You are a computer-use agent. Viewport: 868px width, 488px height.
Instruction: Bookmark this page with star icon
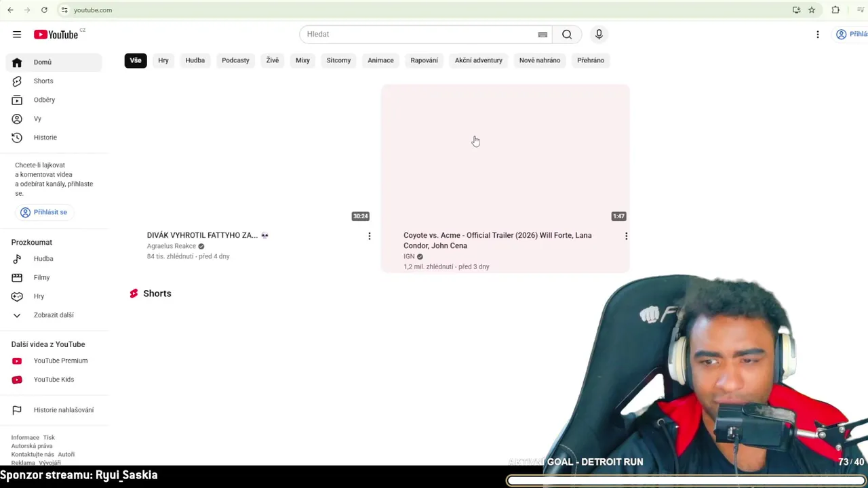tap(812, 10)
